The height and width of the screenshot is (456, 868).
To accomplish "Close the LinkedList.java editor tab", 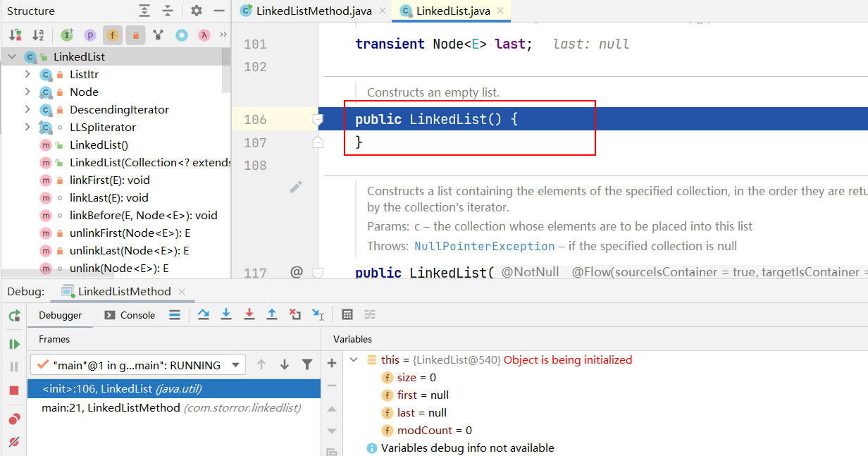I will [x=500, y=11].
